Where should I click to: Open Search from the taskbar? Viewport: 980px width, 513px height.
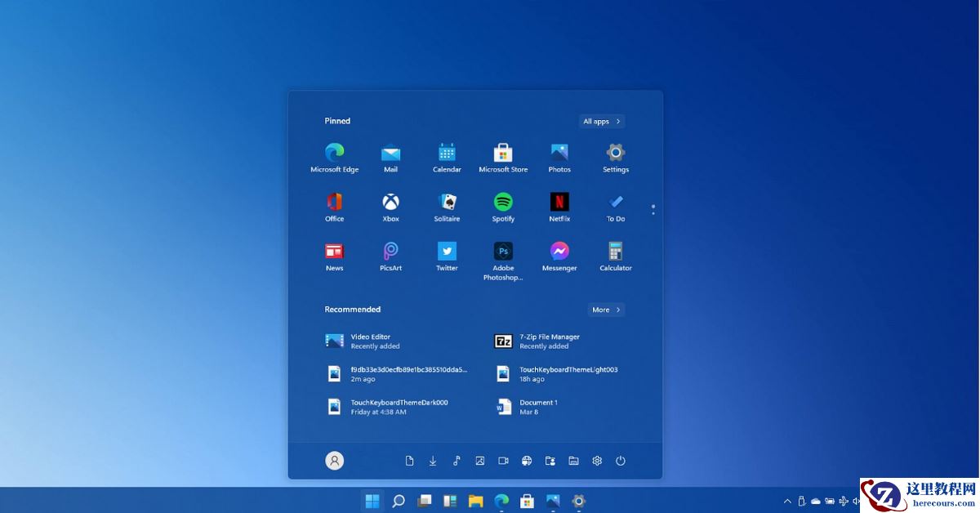coord(399,501)
